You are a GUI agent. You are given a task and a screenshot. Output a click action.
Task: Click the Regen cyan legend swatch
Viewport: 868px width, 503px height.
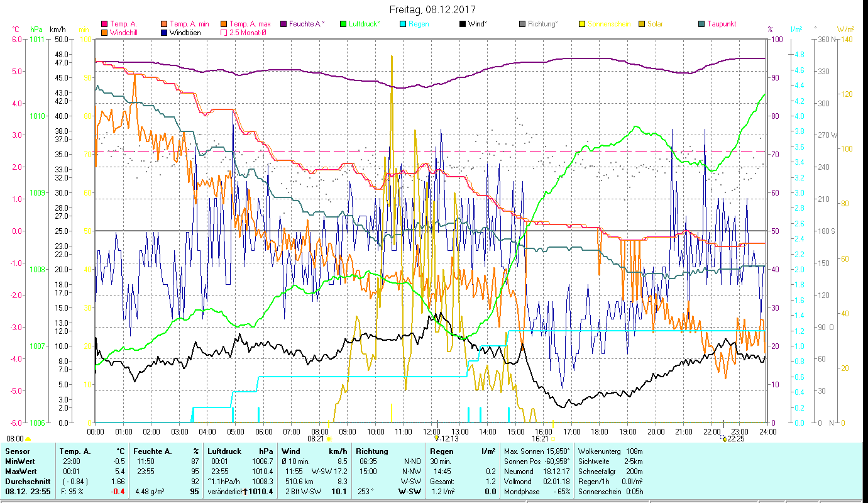pyautogui.click(x=402, y=24)
